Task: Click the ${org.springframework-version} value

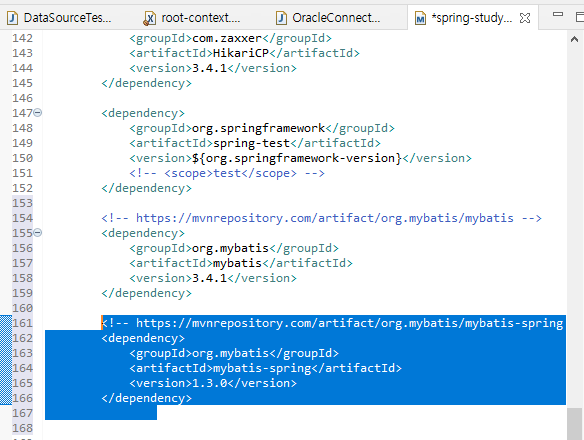Action: (x=297, y=158)
